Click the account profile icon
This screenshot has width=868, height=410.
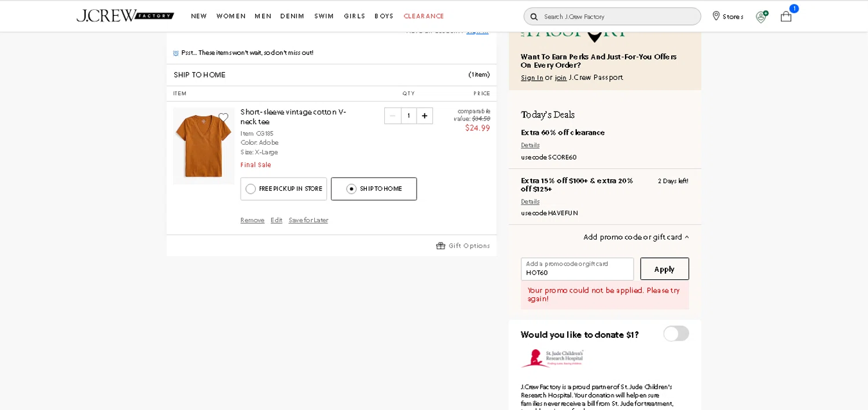pos(762,17)
